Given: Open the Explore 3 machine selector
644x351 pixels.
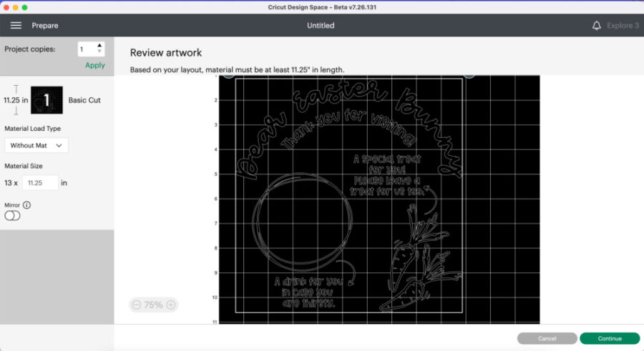Looking at the screenshot, I should click(623, 25).
